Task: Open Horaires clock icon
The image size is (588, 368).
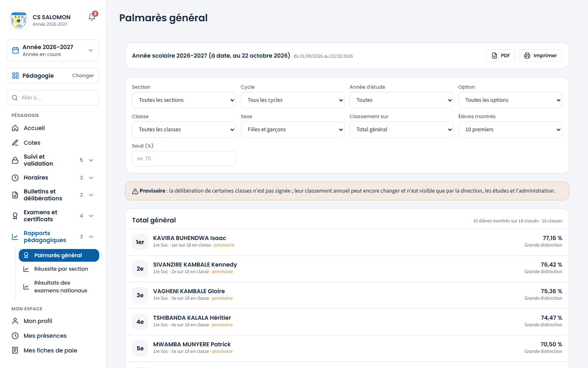Action: pos(15,177)
